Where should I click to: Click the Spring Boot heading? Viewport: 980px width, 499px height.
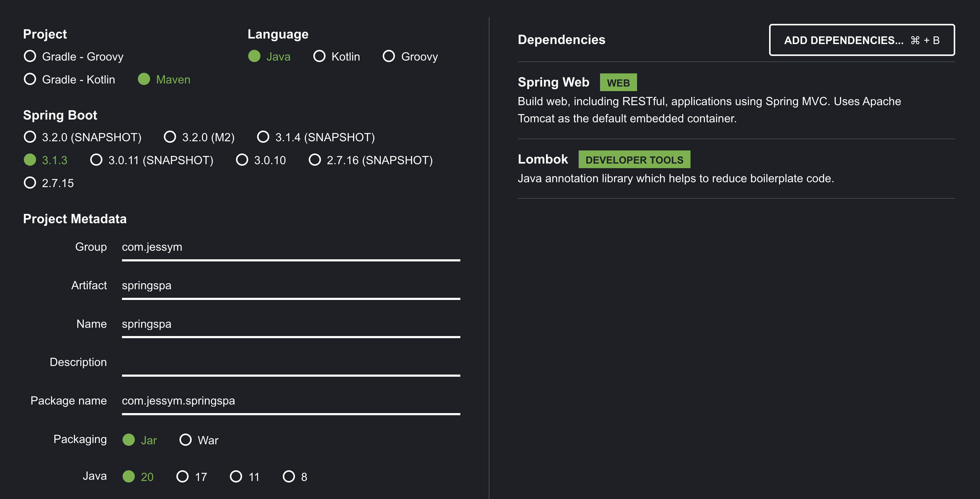click(x=60, y=115)
